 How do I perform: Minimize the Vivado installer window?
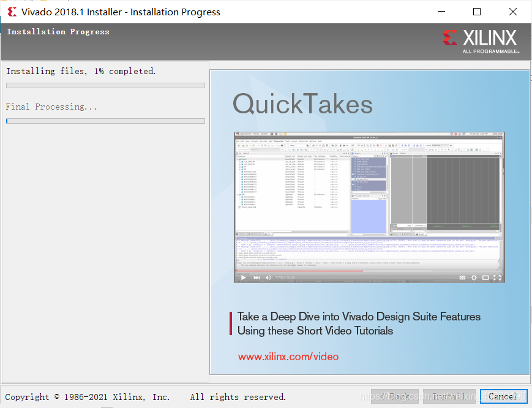[x=441, y=12]
